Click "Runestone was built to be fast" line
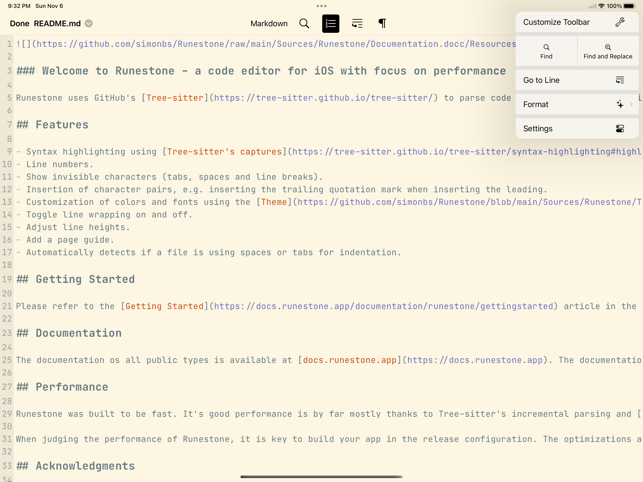 328,413
